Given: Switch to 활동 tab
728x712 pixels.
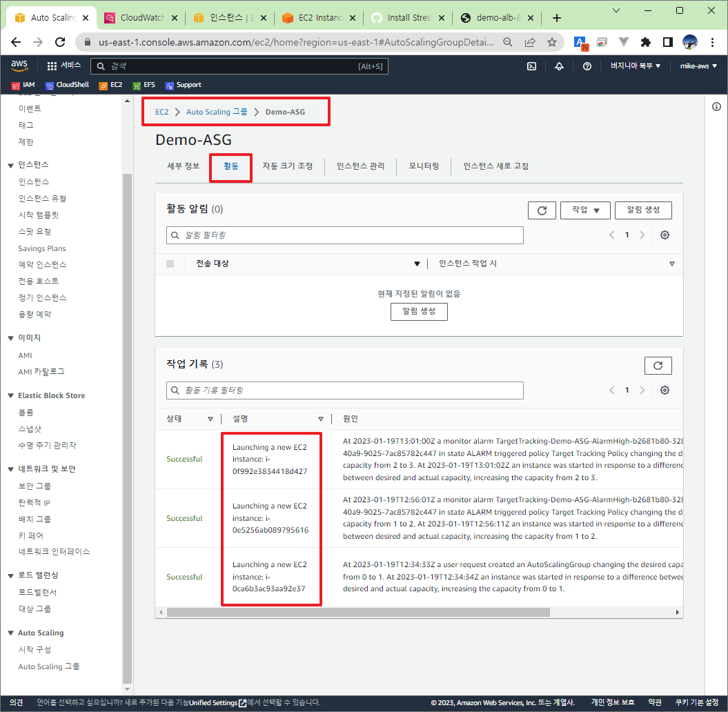Looking at the screenshot, I should click(x=230, y=166).
